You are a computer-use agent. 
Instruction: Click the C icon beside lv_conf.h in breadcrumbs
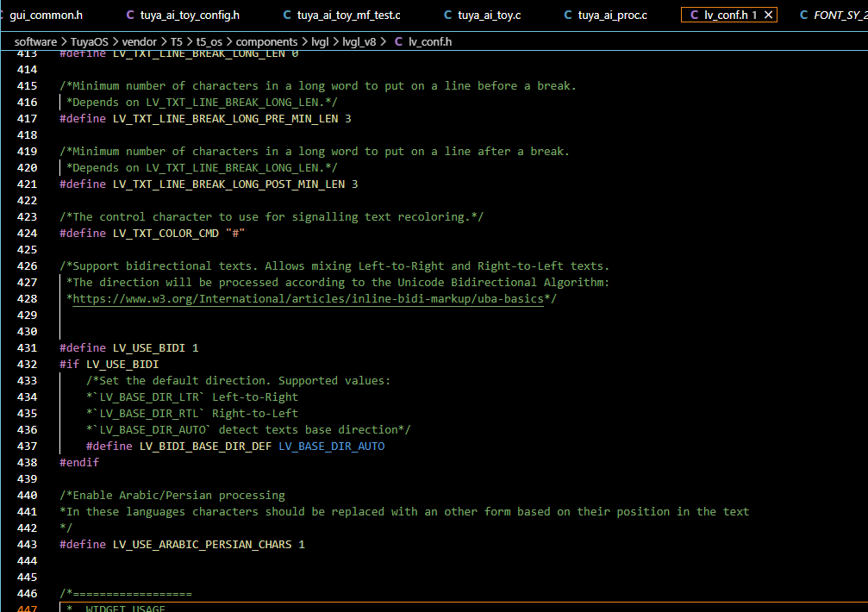tap(398, 41)
